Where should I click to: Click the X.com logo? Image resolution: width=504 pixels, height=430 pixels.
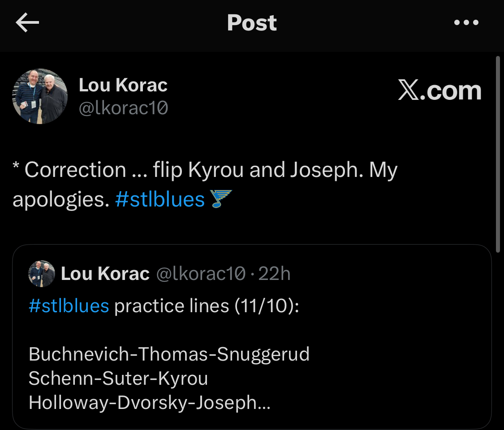click(439, 91)
